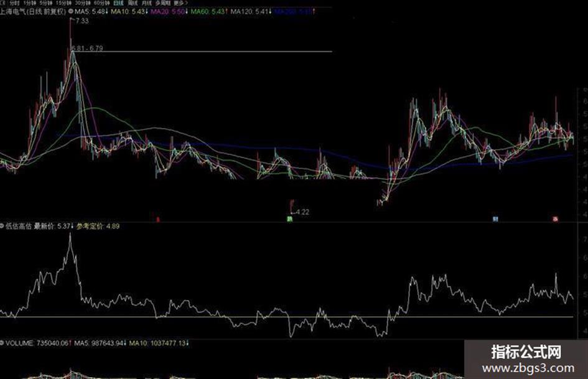Click the magenta MA20: 5.50 label
Viewport: 588px width, 379px height.
point(169,11)
